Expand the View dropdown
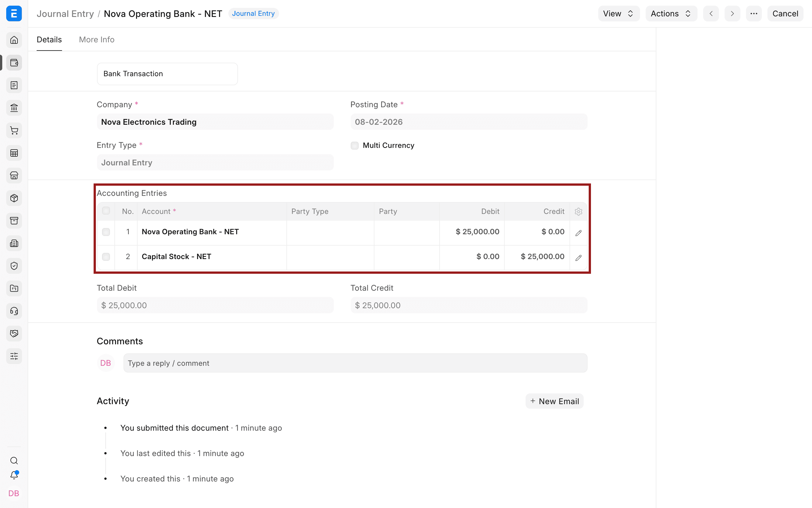This screenshot has height=508, width=812. (x=619, y=14)
